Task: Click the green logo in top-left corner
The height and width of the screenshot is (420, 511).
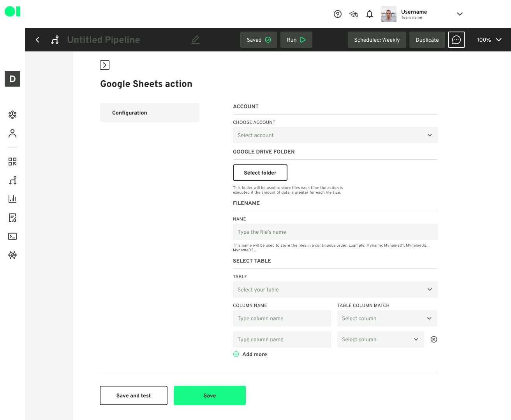Action: coord(12,12)
